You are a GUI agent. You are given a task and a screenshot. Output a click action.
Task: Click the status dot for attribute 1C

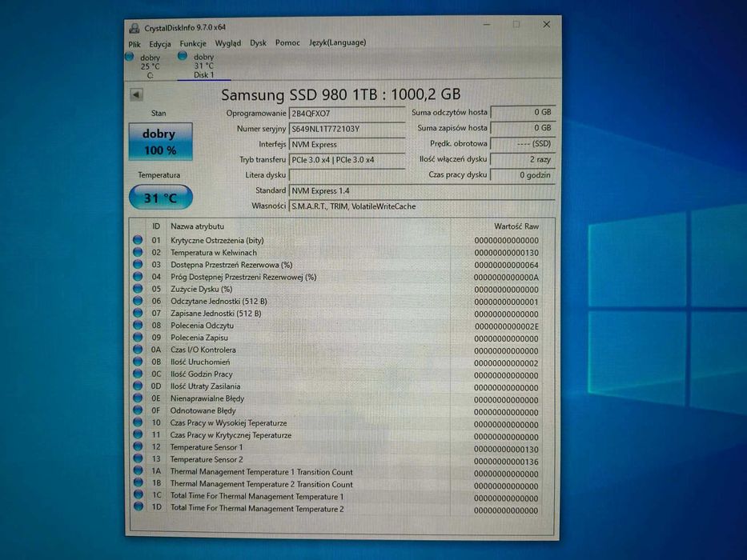click(138, 494)
